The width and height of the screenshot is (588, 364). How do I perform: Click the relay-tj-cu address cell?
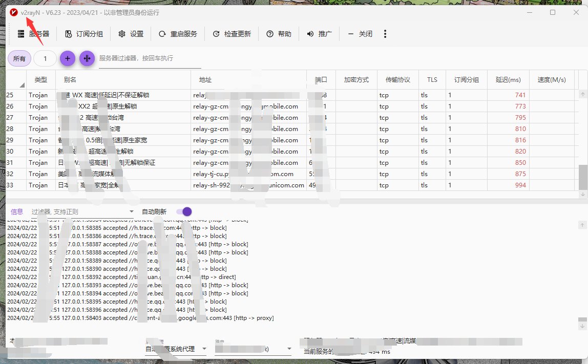[x=248, y=174]
